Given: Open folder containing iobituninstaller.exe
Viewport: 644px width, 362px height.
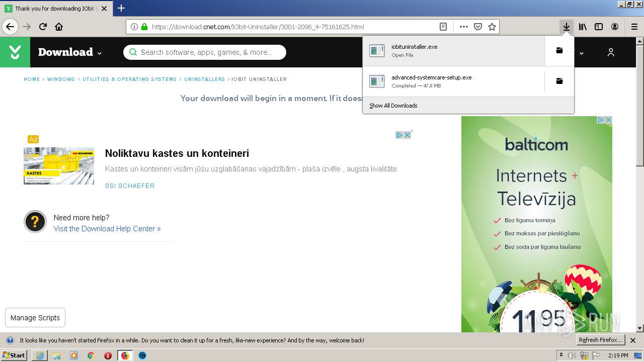Looking at the screenshot, I should 559,50.
